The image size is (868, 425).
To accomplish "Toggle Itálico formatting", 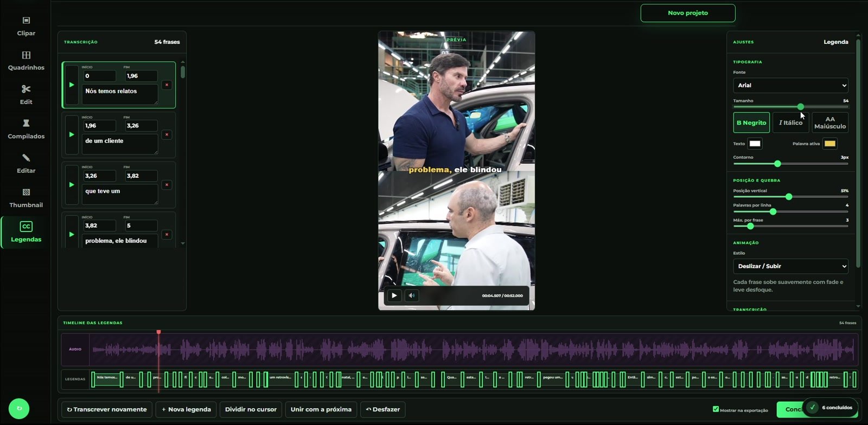I will click(790, 123).
